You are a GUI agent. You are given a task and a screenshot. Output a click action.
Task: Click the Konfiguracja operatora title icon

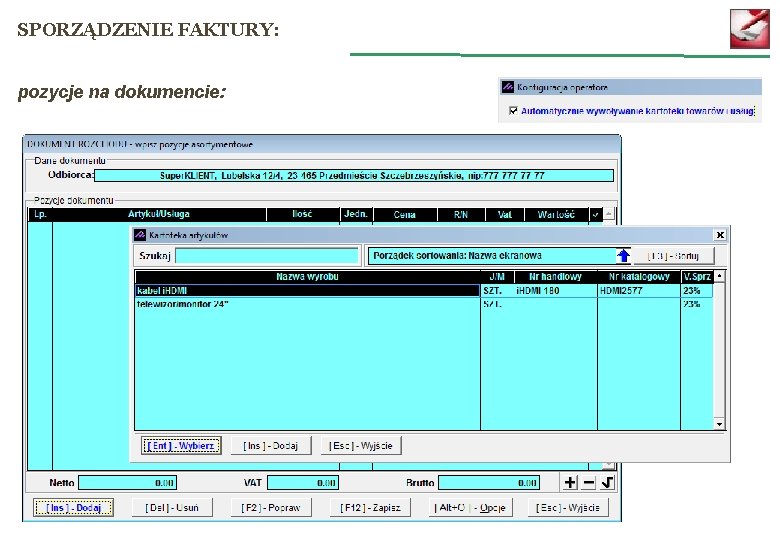pos(507,87)
